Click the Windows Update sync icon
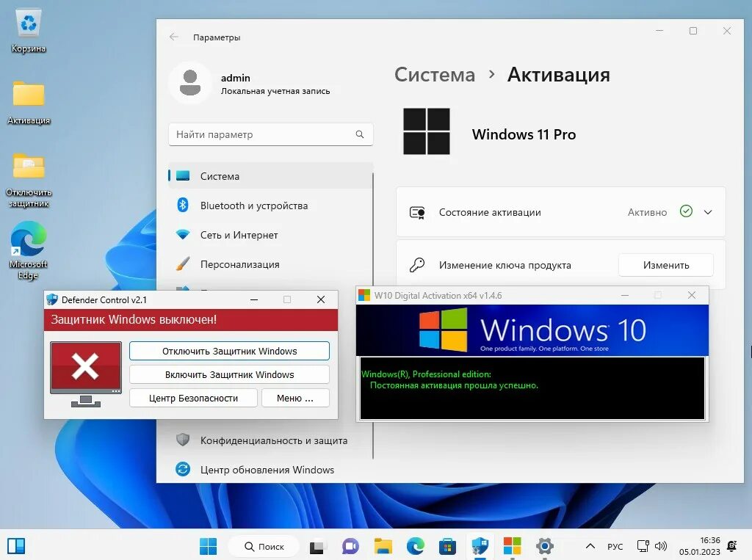The image size is (752, 560). [x=183, y=469]
